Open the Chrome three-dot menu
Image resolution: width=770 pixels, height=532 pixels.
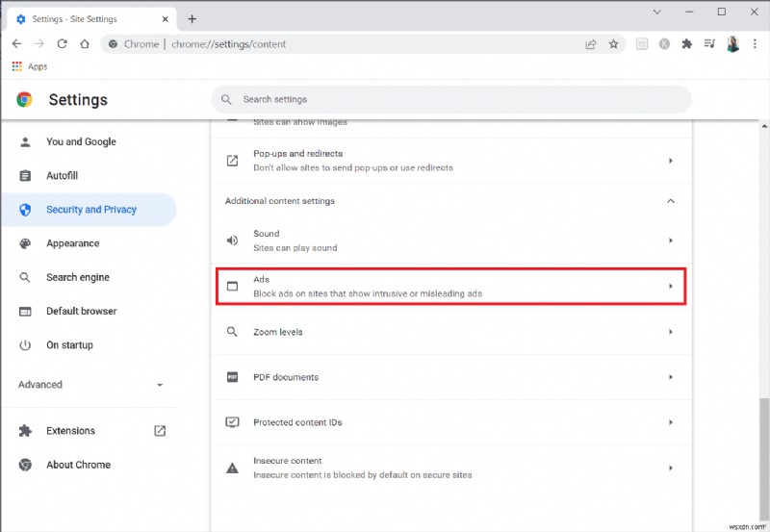[x=755, y=44]
